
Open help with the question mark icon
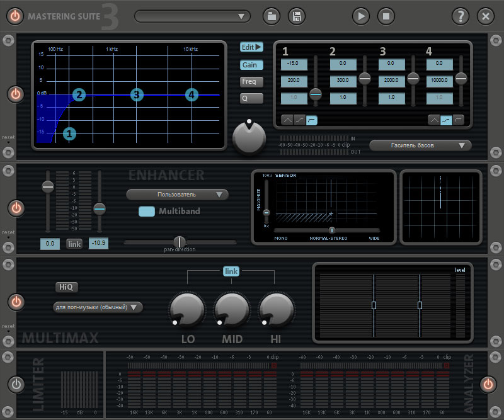coord(461,16)
